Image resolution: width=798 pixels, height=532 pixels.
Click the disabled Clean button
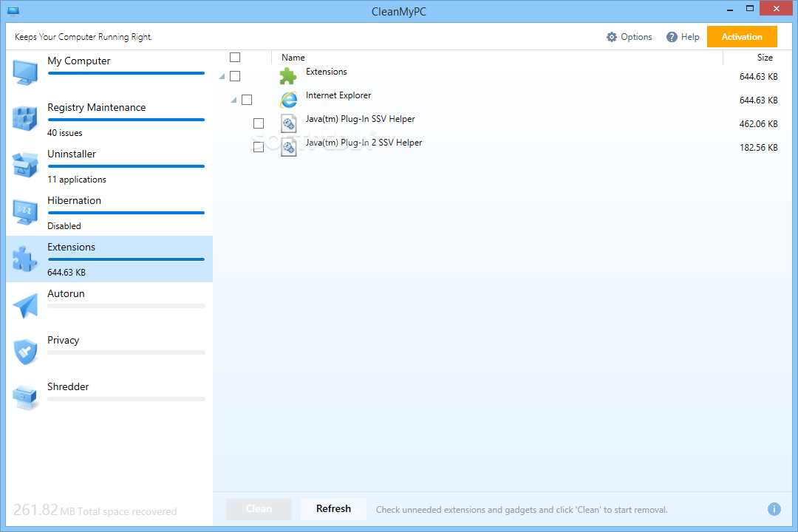click(x=259, y=508)
